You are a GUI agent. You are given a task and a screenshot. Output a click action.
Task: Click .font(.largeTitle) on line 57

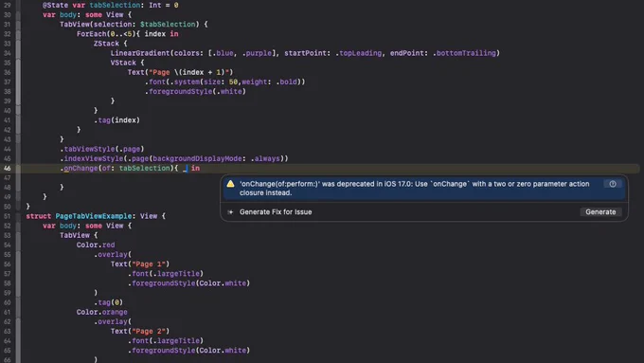tap(166, 273)
